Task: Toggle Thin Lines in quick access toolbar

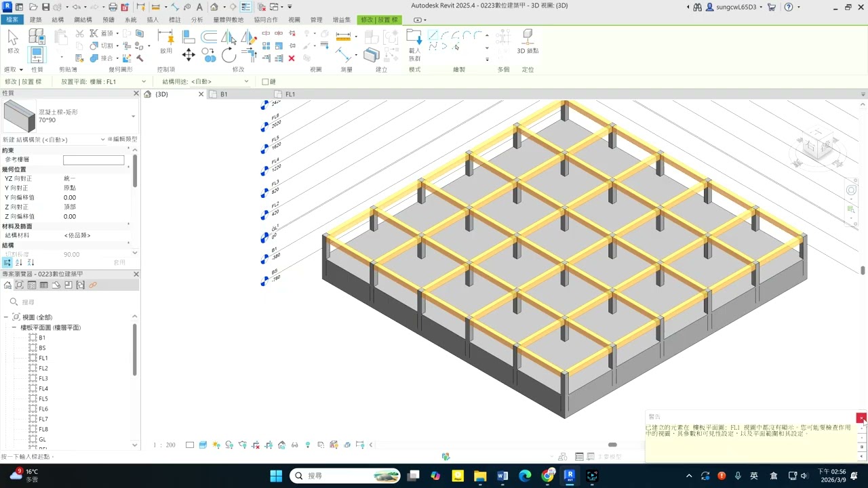Action: coord(246,7)
